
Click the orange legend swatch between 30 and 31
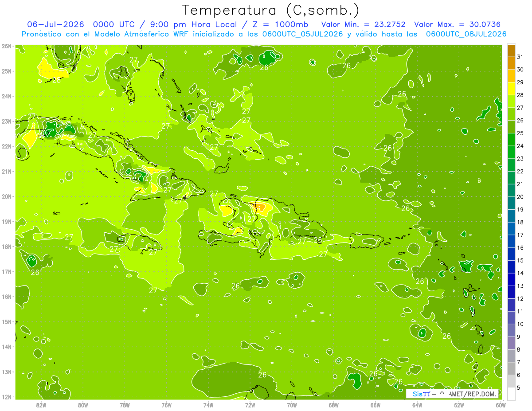(511, 63)
